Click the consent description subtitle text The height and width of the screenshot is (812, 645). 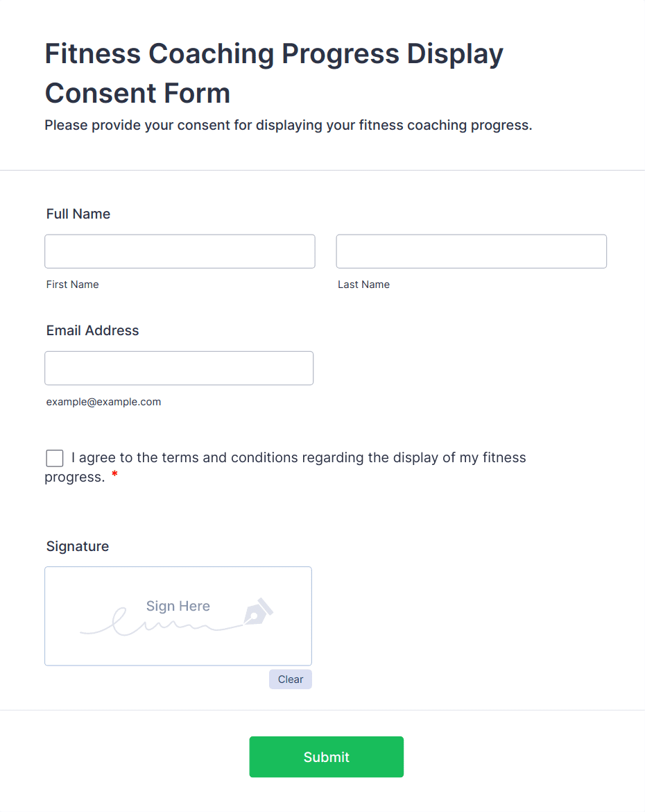(288, 126)
